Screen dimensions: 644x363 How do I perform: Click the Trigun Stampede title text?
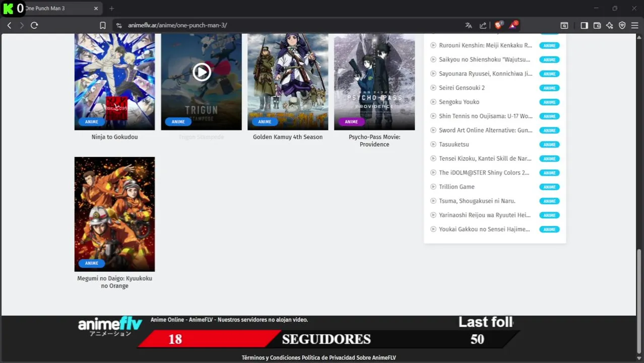click(x=202, y=137)
